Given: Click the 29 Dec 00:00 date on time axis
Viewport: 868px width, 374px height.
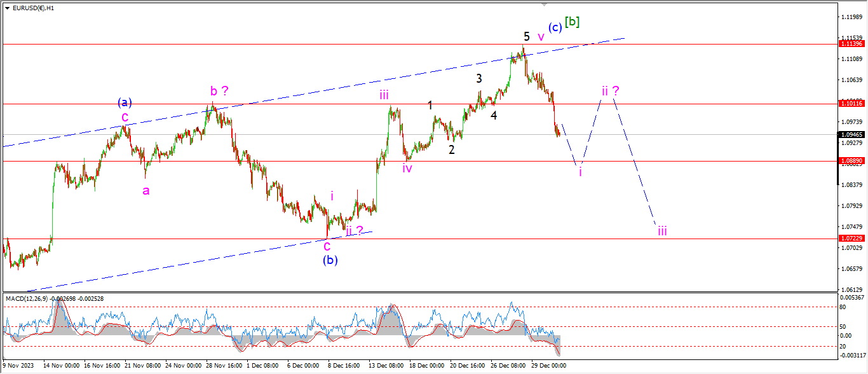Looking at the screenshot, I should [548, 366].
